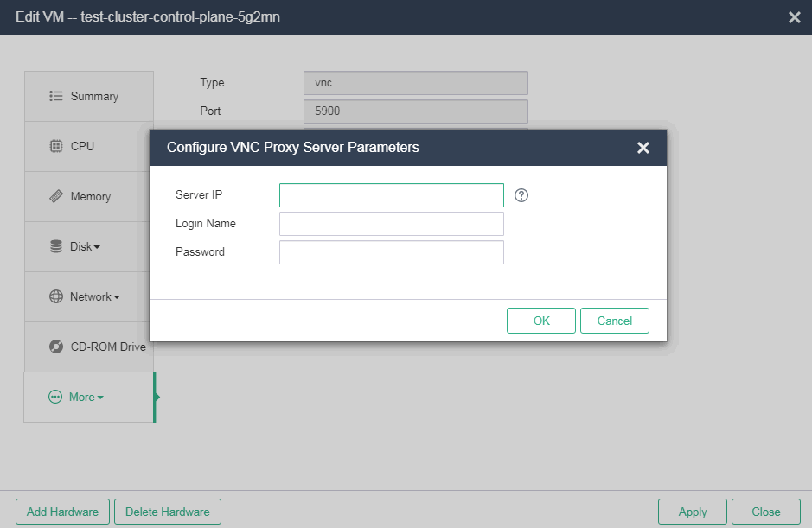Close the Configure VNC Proxy dialog
This screenshot has height=528, width=812.
(643, 148)
